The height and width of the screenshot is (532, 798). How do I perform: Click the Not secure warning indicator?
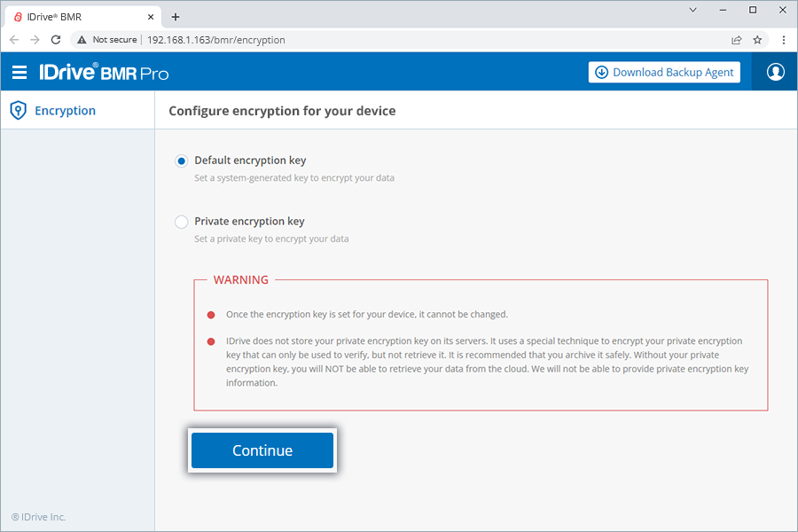pyautogui.click(x=106, y=39)
